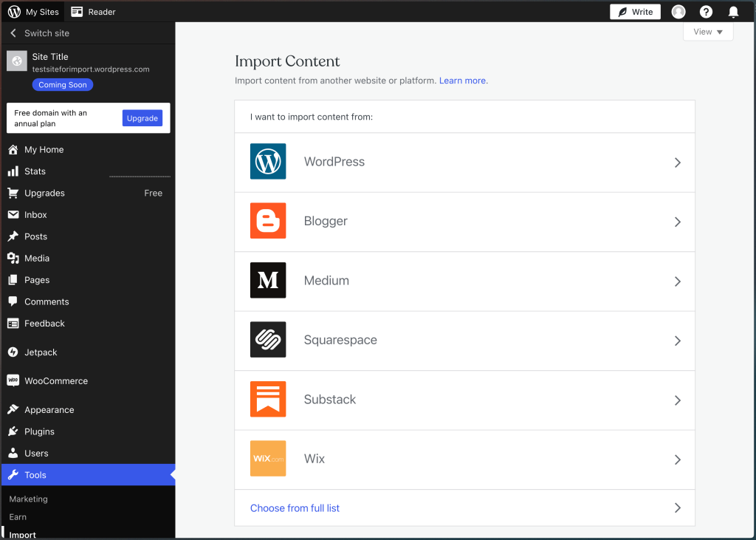Open the Learn more link
756x540 pixels.
(463, 81)
